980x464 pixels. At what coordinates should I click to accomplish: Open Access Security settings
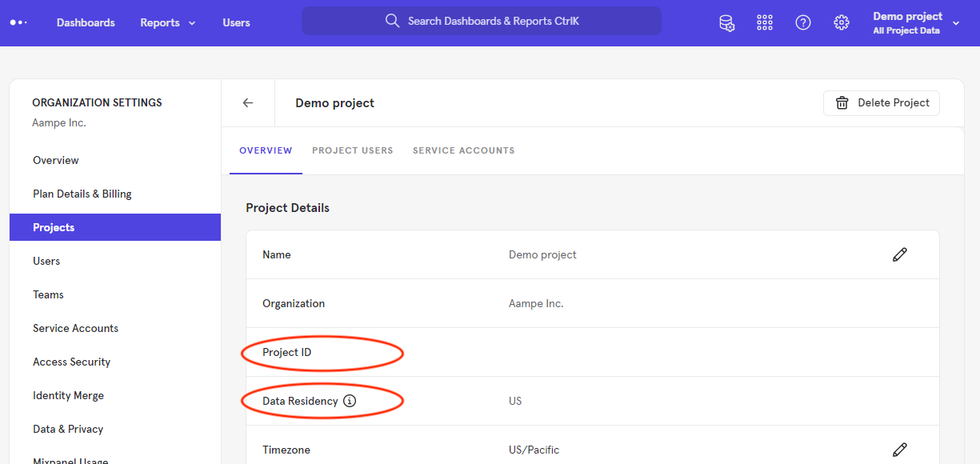[71, 362]
